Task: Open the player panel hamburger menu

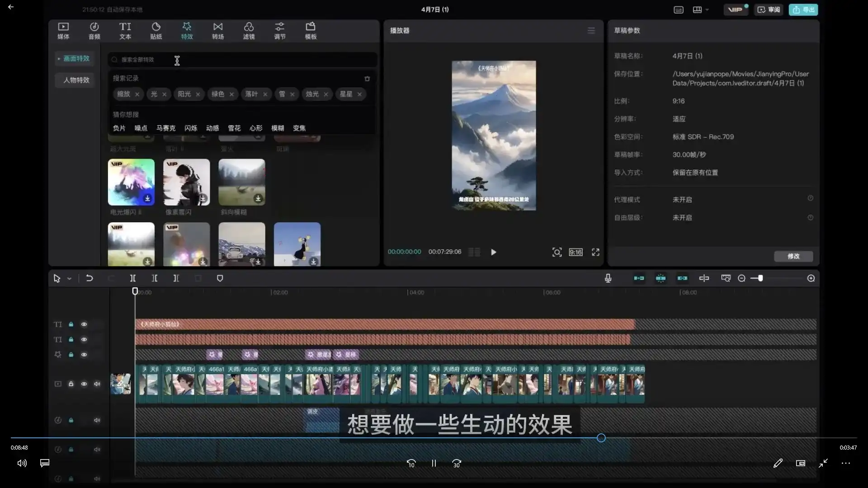Action: (591, 30)
